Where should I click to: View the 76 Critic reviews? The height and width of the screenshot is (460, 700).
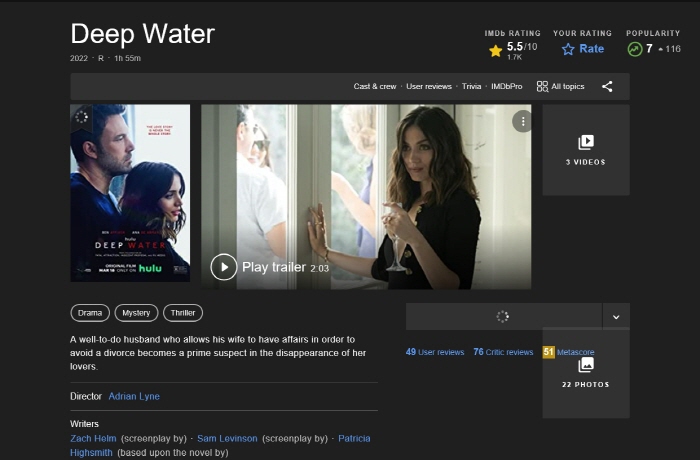(x=503, y=352)
